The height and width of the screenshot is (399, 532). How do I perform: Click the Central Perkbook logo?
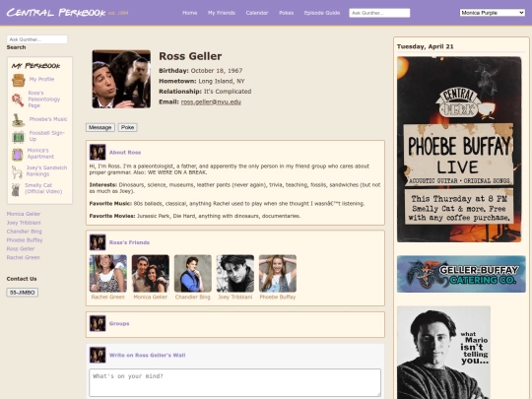pyautogui.click(x=56, y=13)
